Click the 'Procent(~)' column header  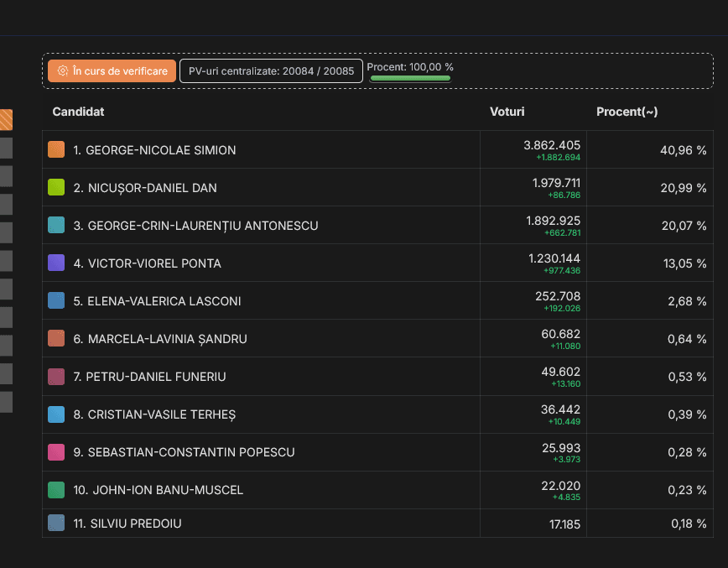pyautogui.click(x=627, y=112)
